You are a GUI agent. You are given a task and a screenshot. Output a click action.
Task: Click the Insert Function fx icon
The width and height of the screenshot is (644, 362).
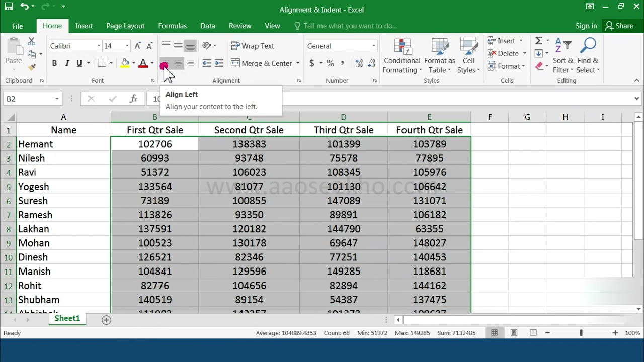[x=133, y=99]
